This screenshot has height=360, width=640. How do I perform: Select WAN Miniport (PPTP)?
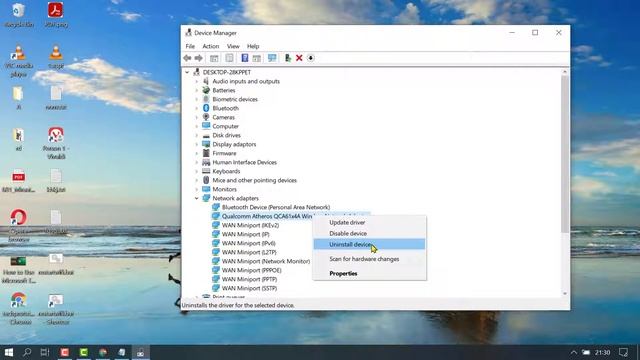[249, 279]
